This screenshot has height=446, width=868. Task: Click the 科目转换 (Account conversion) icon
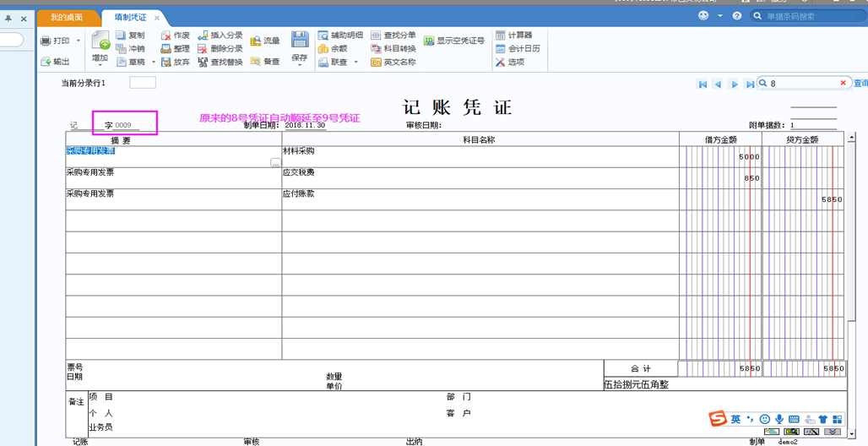(x=376, y=49)
